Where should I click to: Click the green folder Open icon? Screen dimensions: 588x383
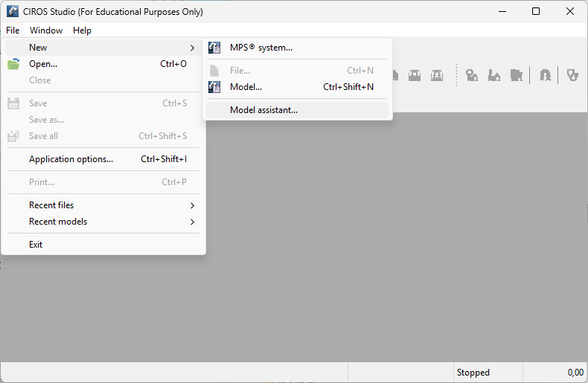coord(13,64)
